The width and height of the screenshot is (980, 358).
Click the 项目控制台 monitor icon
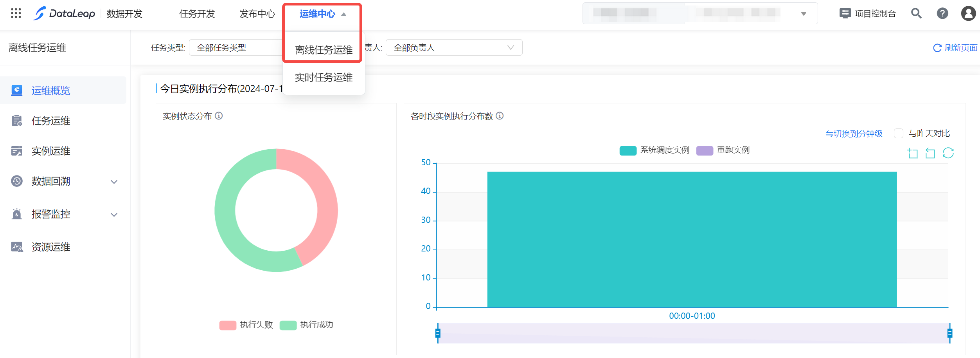845,14
